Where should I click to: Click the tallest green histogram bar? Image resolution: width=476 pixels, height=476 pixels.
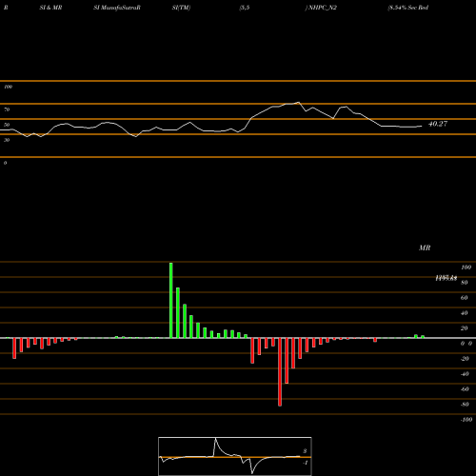tap(171, 300)
